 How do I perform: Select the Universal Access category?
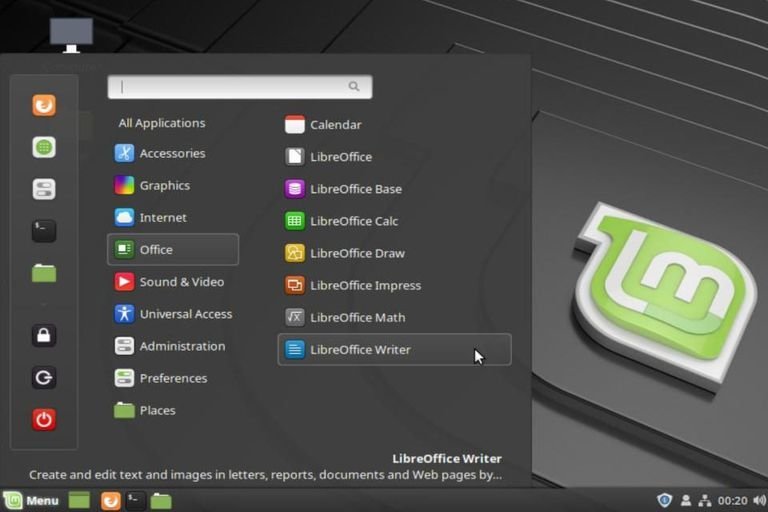pos(173,314)
